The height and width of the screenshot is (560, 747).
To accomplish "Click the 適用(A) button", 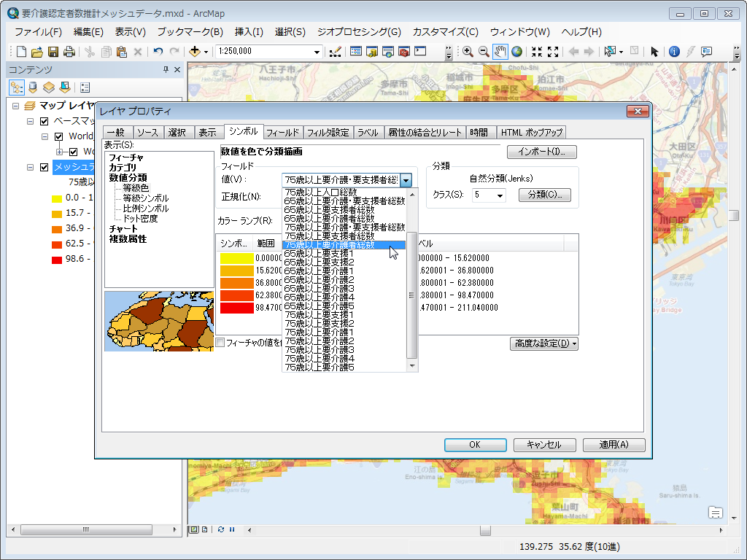I will 614,445.
